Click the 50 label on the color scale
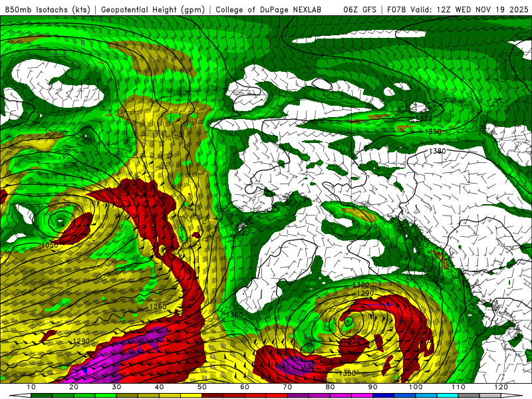The height and width of the screenshot is (399, 532). click(202, 387)
